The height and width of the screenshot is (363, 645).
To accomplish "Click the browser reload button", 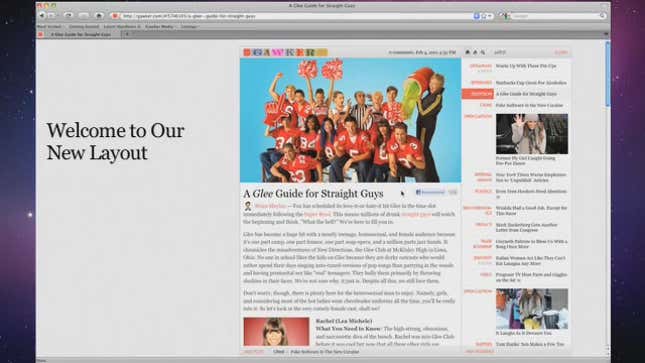I will click(x=68, y=16).
